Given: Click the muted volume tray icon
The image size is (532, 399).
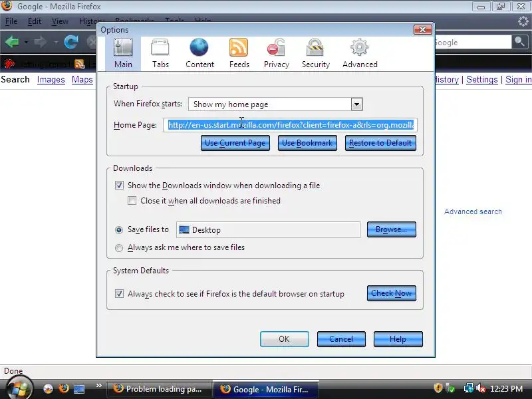Looking at the screenshot, I should (x=480, y=388).
